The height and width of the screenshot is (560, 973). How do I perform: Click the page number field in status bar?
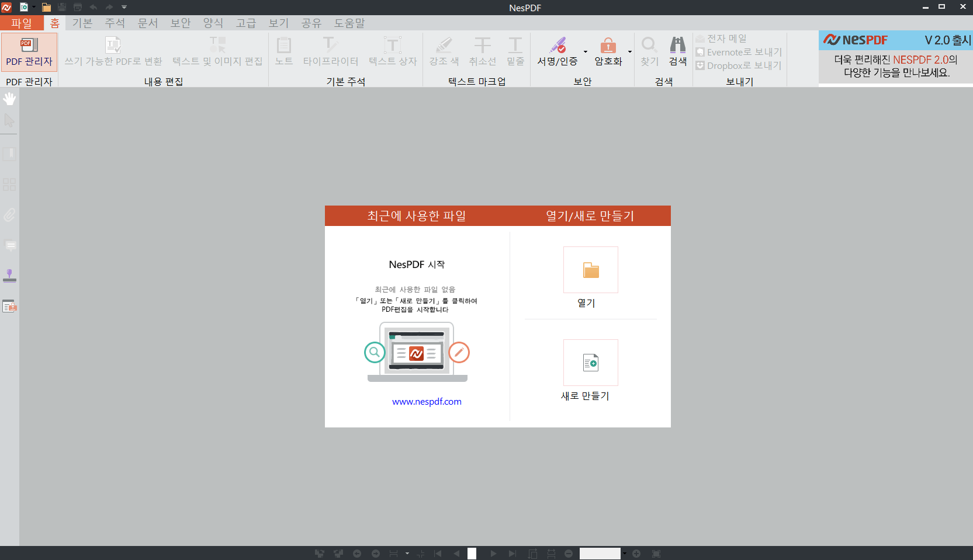click(x=472, y=554)
